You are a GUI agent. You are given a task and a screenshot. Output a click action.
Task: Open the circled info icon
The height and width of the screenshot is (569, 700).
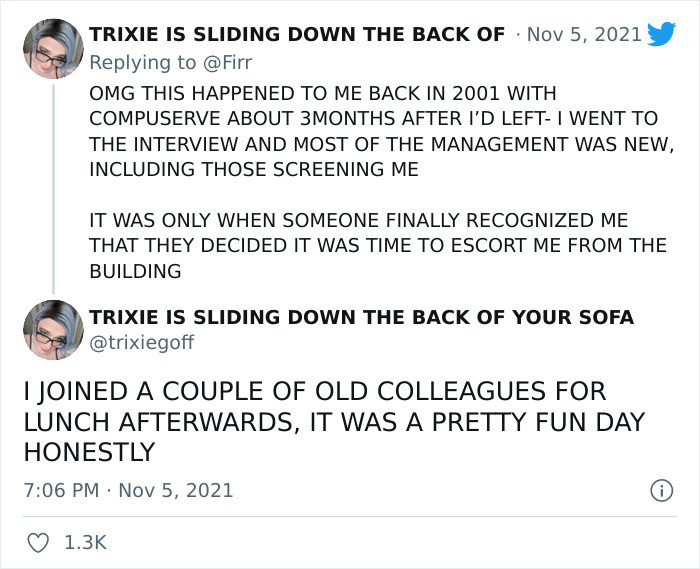661,490
